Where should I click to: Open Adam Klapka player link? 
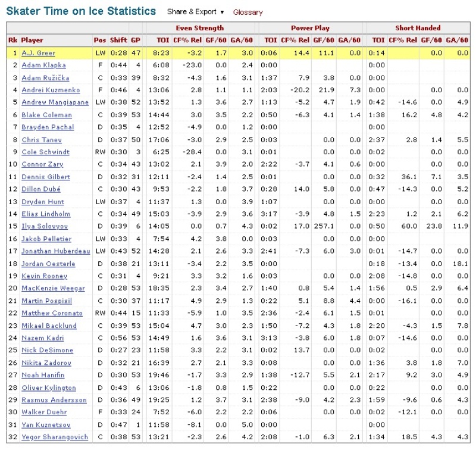point(43,65)
